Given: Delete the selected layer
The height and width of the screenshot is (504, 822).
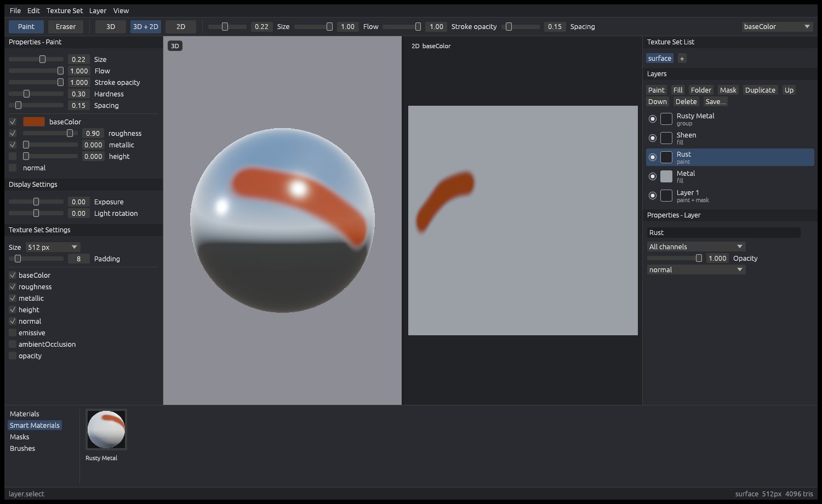Looking at the screenshot, I should (x=686, y=101).
